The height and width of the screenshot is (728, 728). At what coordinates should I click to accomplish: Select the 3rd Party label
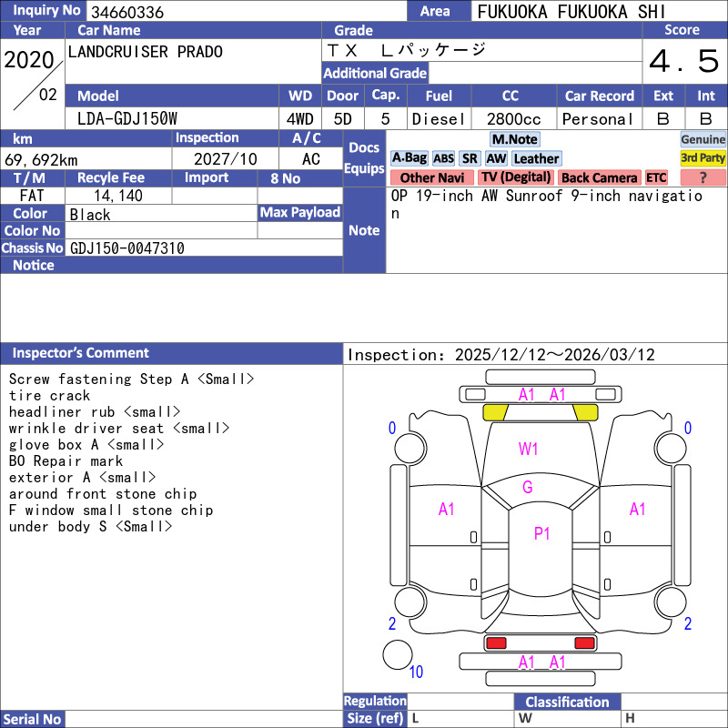[703, 158]
